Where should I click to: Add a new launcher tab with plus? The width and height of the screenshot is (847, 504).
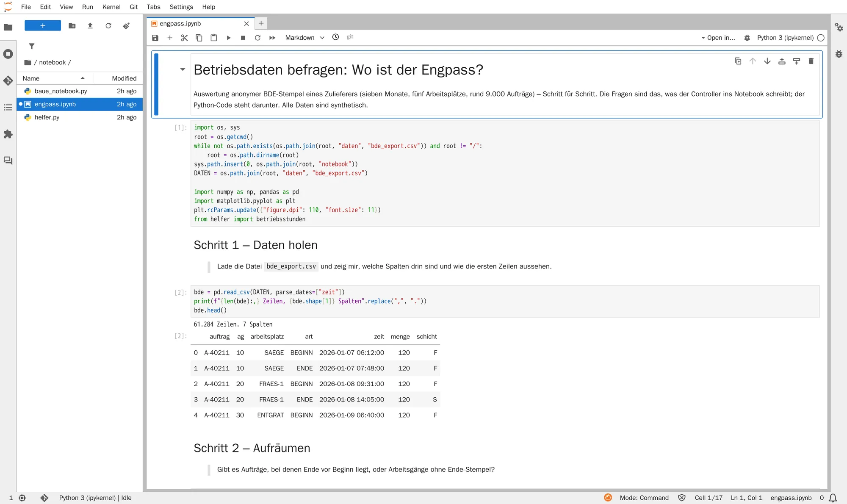pyautogui.click(x=261, y=23)
